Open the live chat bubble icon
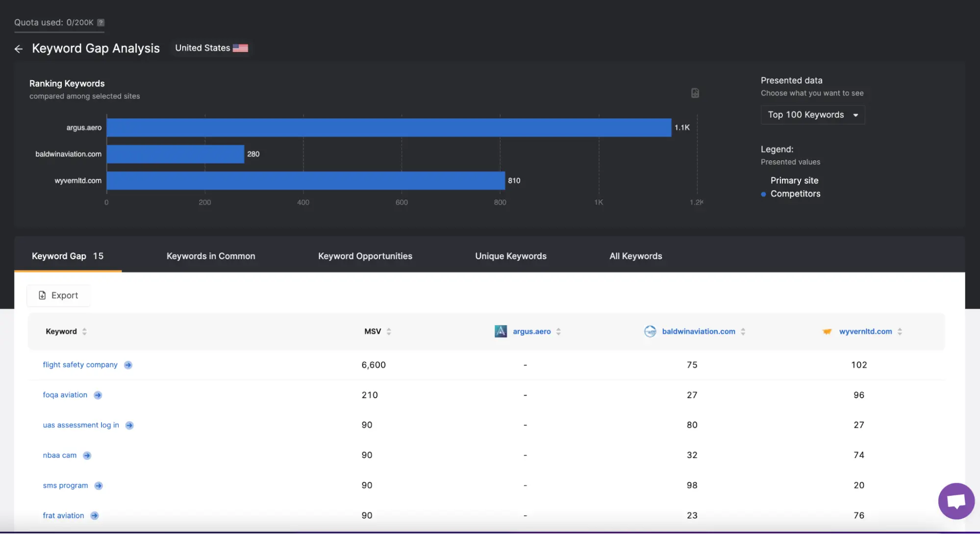The width and height of the screenshot is (980, 534). pyautogui.click(x=955, y=501)
